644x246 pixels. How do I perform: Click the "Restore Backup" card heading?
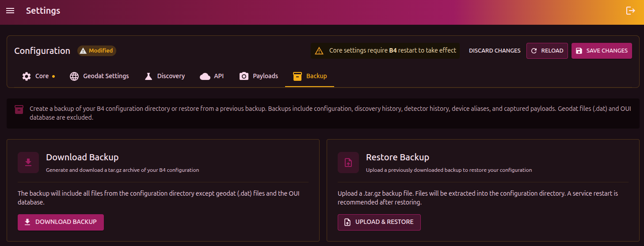pos(397,157)
